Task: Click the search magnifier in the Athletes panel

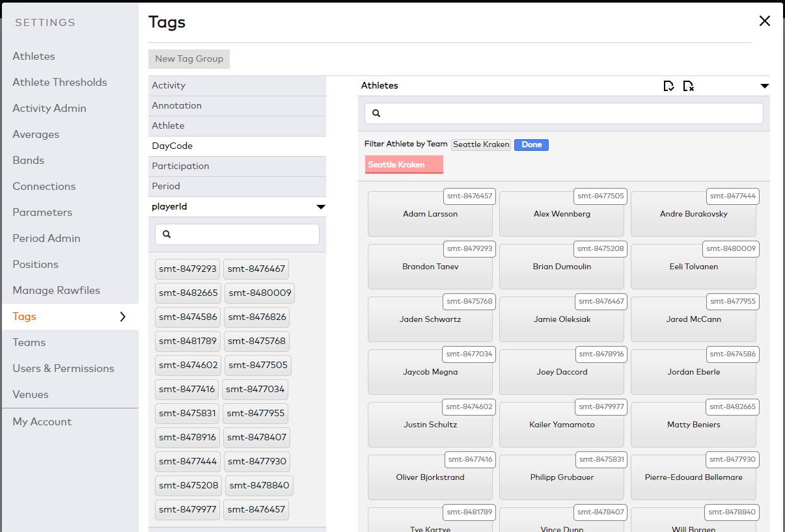Action: tap(376, 113)
